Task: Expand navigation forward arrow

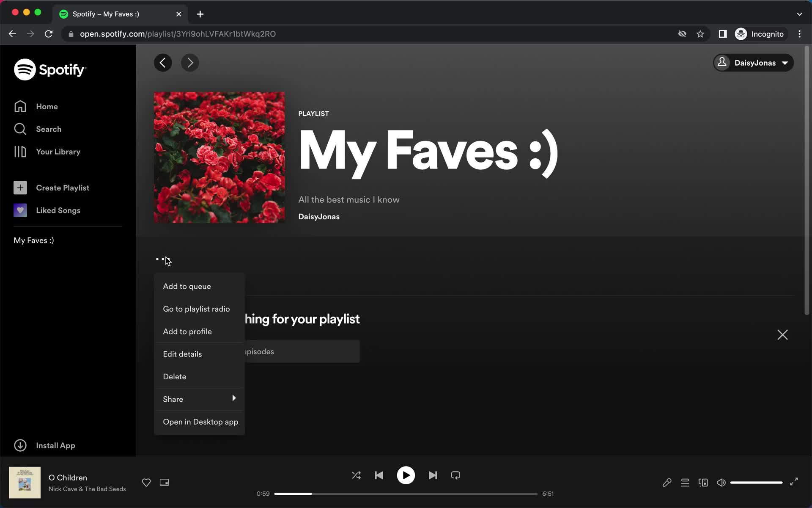Action: tap(189, 63)
